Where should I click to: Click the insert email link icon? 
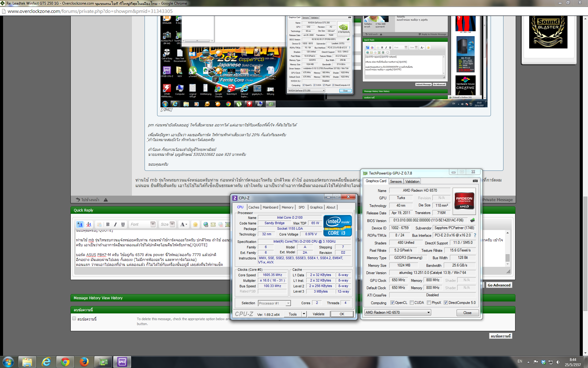(213, 224)
